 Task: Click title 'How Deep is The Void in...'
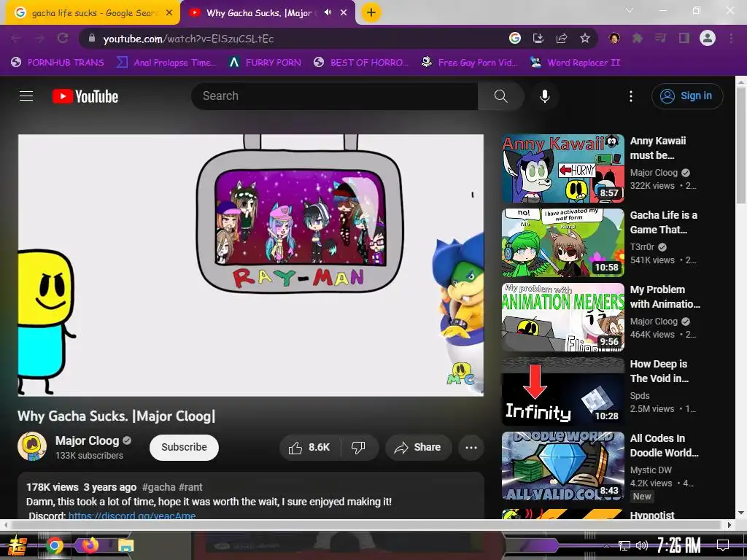click(659, 371)
